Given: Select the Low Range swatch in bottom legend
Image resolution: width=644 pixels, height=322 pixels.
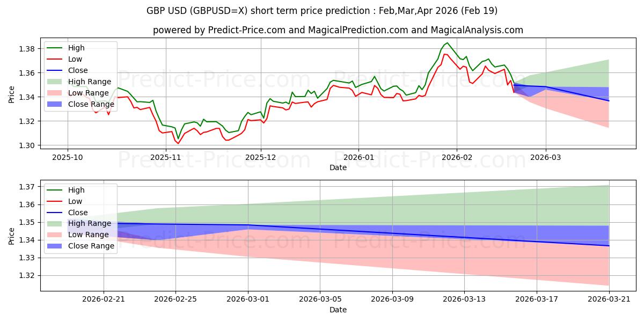Looking at the screenshot, I should tap(55, 235).
